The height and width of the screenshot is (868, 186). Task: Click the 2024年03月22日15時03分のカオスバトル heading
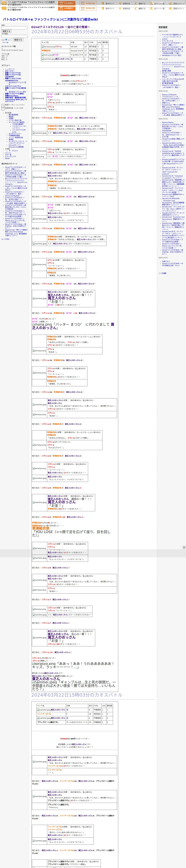coord(77,695)
